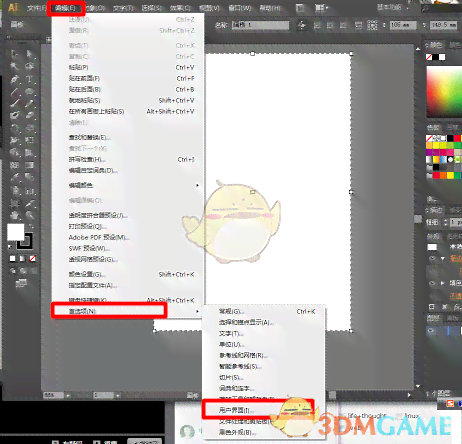The height and width of the screenshot is (444, 462).
Task: Select the Magic Wand tool
Action: pos(15,66)
